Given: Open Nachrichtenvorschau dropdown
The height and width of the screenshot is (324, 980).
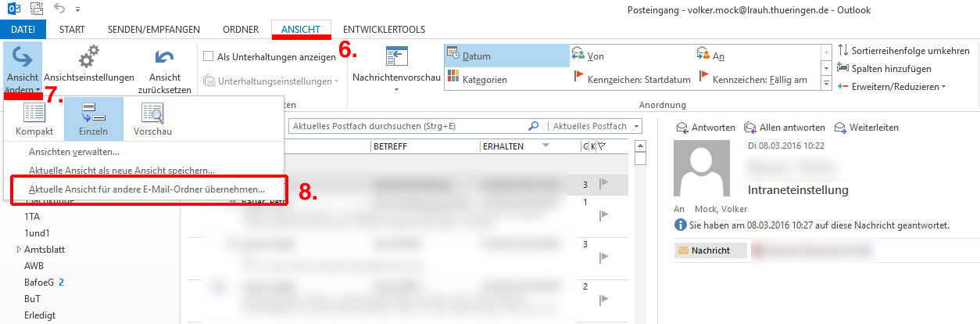Looking at the screenshot, I should tap(397, 68).
